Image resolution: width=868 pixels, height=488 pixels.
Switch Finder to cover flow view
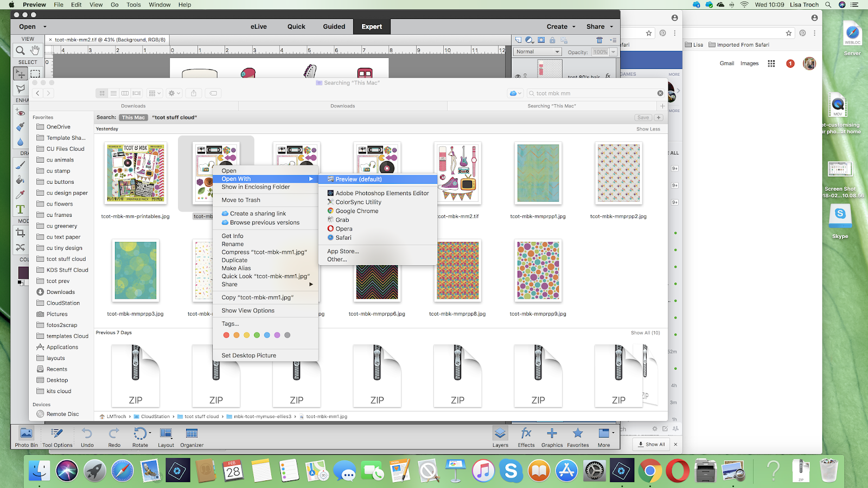[137, 93]
